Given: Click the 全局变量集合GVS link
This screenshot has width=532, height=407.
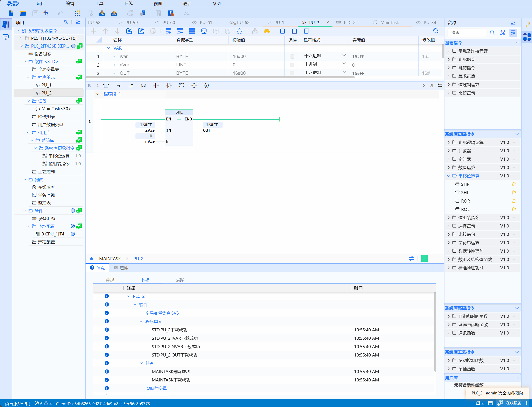Looking at the screenshot, I should click(162, 313).
